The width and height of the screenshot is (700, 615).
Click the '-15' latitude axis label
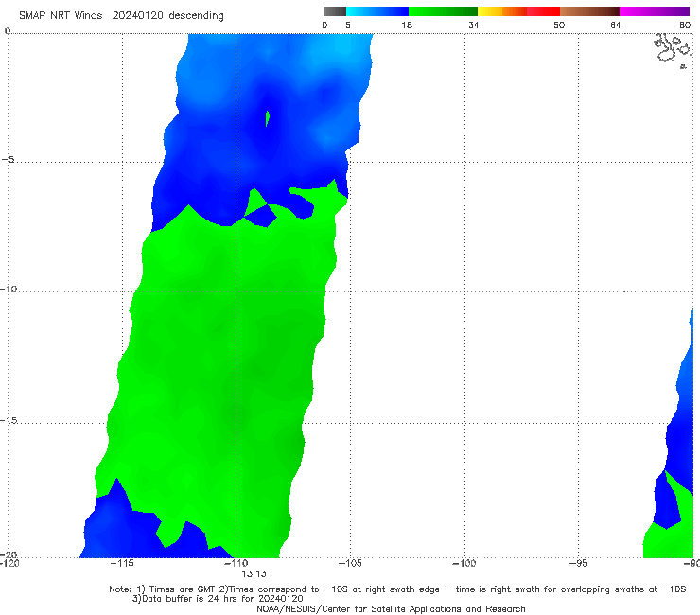(x=8, y=420)
